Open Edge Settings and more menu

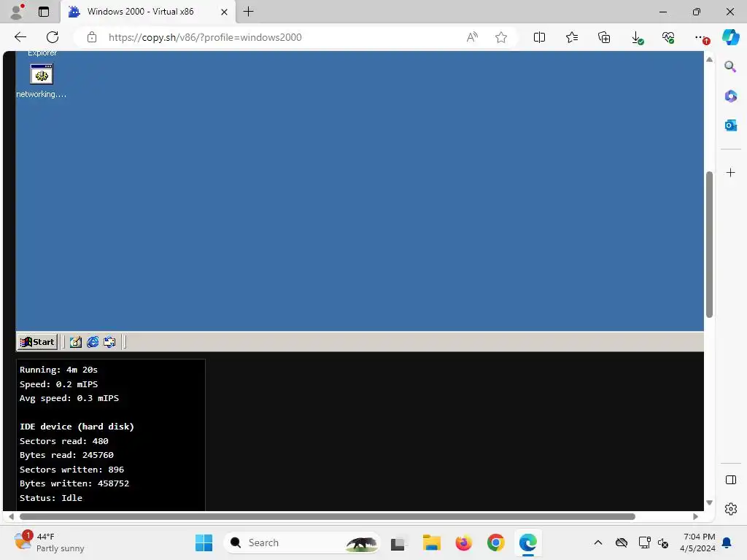click(x=701, y=38)
